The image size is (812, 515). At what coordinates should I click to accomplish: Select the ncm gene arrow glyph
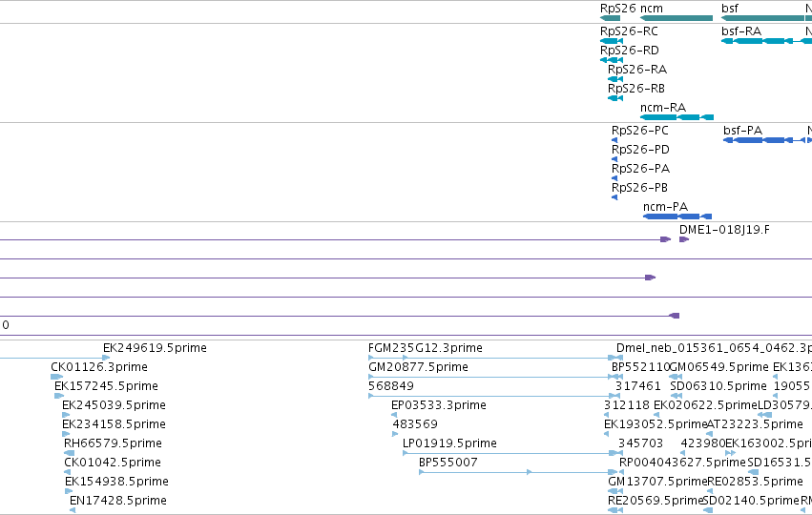(677, 18)
